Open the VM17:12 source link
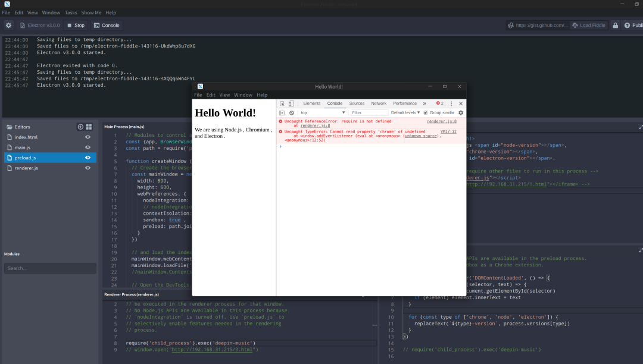Screen dimensions: 643x364 coord(448,131)
